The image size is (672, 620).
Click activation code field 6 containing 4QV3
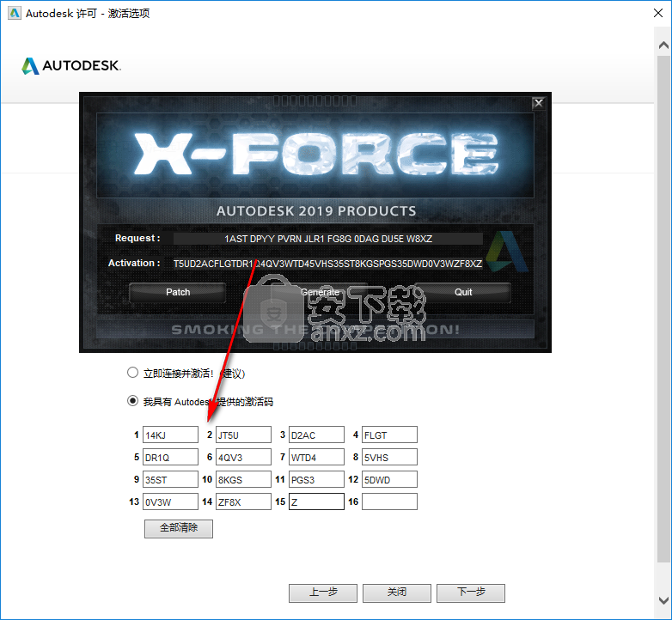243,457
